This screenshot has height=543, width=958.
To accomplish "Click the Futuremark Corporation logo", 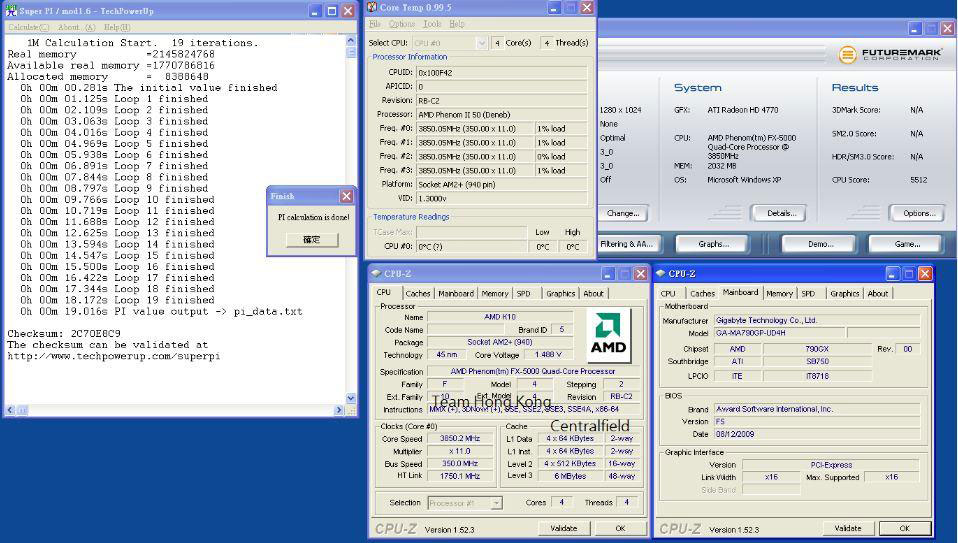I will [890, 55].
